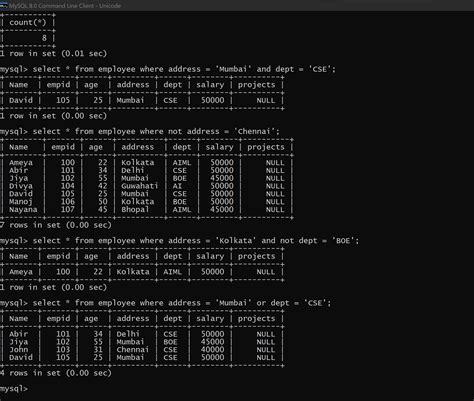474x401 pixels.
Task: Click the 'Jiya' name in the last table
Action: point(18,342)
